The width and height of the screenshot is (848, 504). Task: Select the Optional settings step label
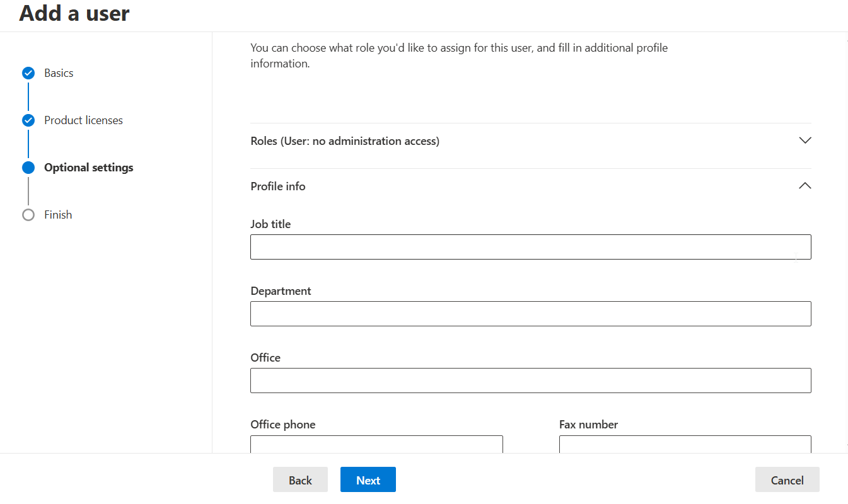tap(88, 168)
